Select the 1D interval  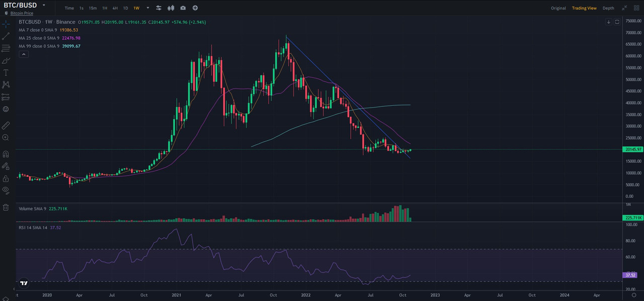click(125, 8)
